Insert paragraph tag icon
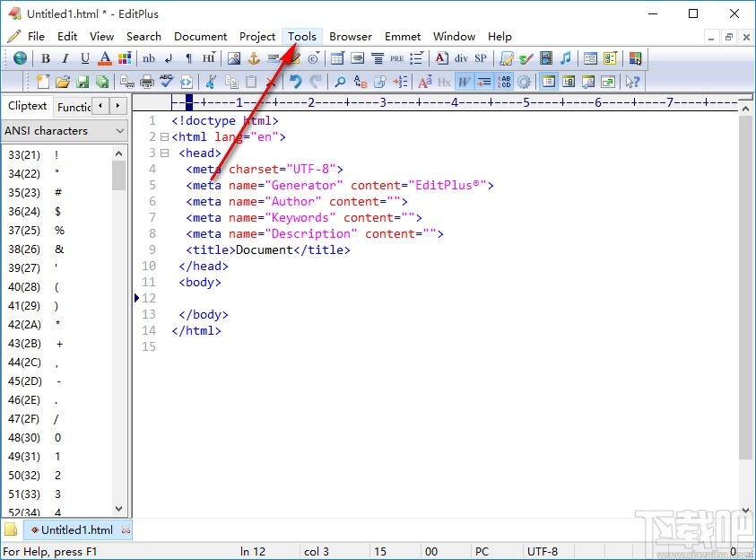 click(x=188, y=58)
